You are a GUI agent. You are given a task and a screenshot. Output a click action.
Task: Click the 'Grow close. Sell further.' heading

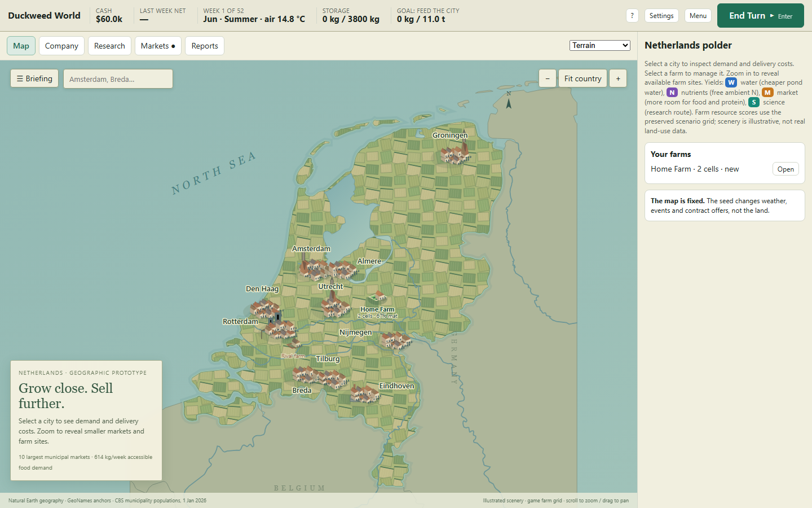(x=65, y=396)
